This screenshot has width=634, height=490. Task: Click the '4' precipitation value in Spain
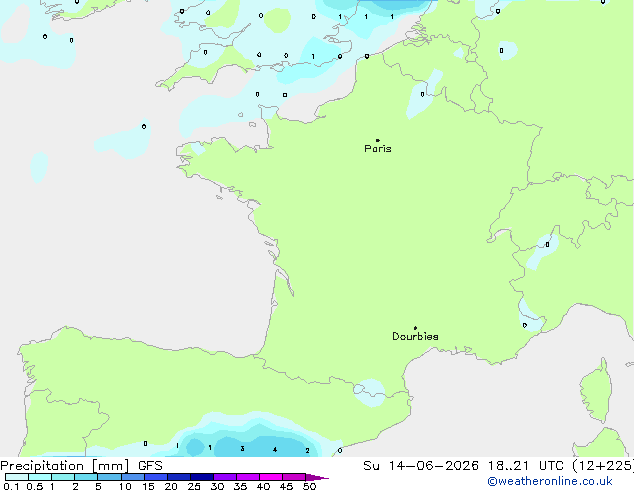coord(275,450)
